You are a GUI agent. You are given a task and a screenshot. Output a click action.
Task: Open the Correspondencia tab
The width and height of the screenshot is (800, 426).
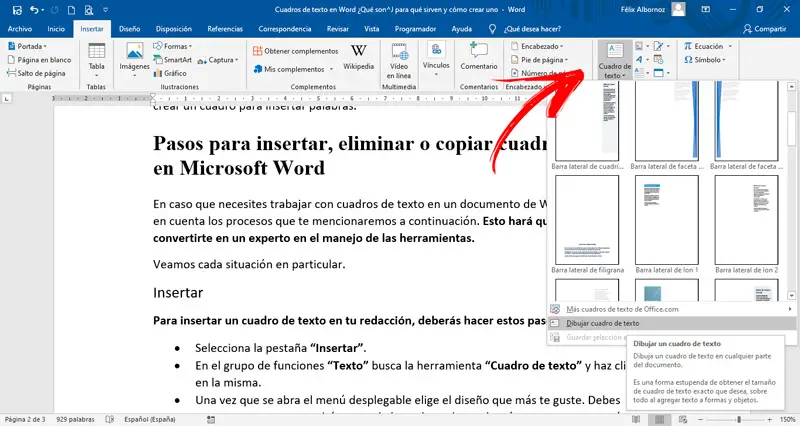click(x=285, y=29)
